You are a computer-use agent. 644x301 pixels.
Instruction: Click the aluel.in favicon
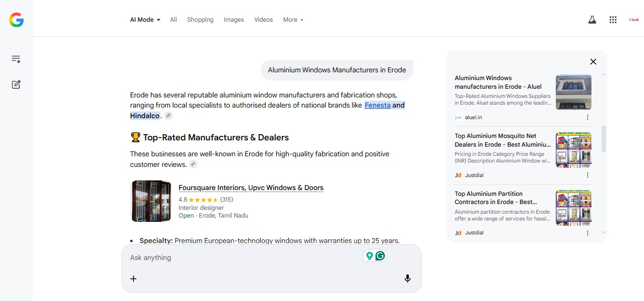tap(458, 117)
